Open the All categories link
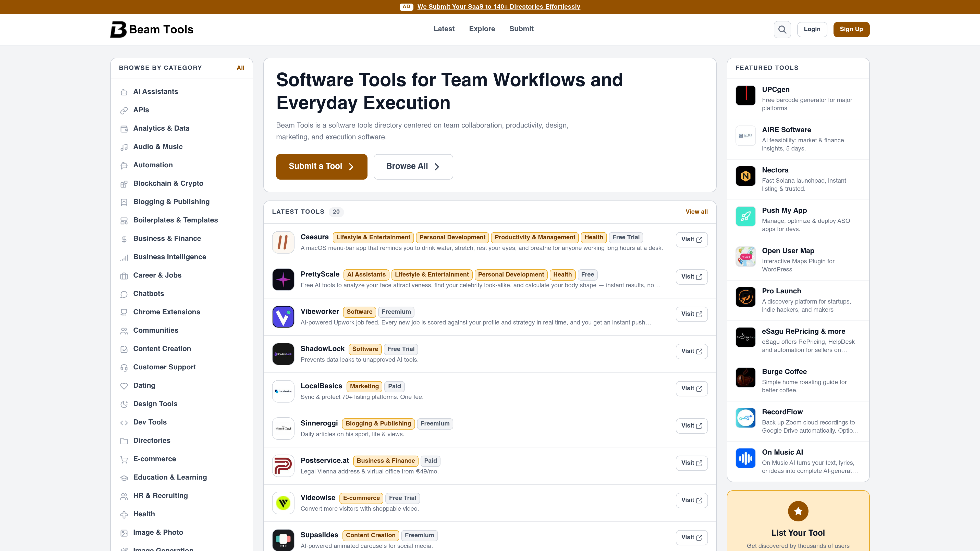The width and height of the screenshot is (980, 551). [240, 68]
